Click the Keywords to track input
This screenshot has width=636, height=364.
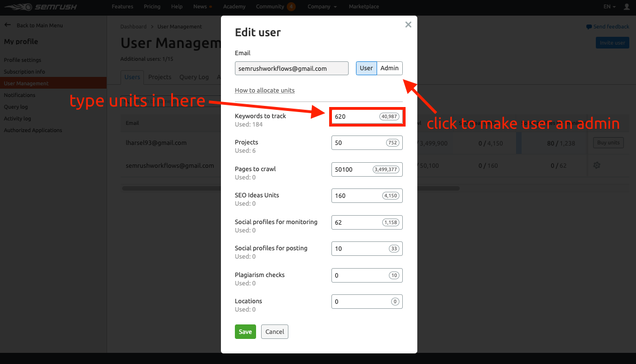(x=367, y=117)
